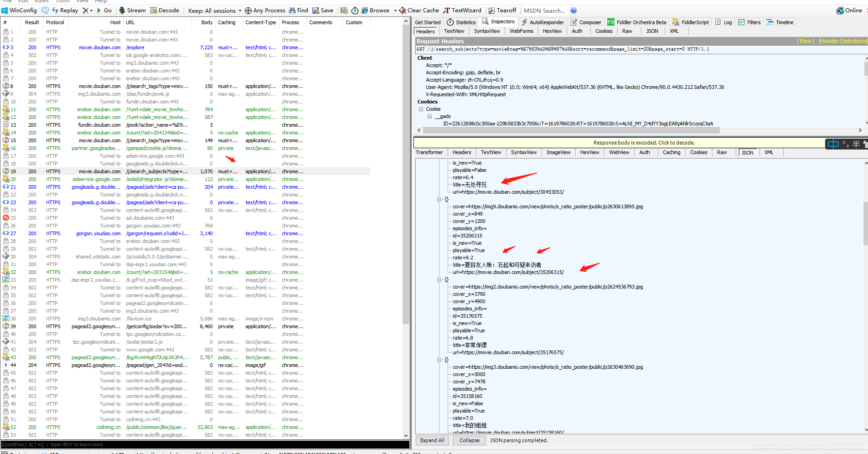This screenshot has height=454, width=868.
Task: Replay the selected sessions
Action: 65,10
